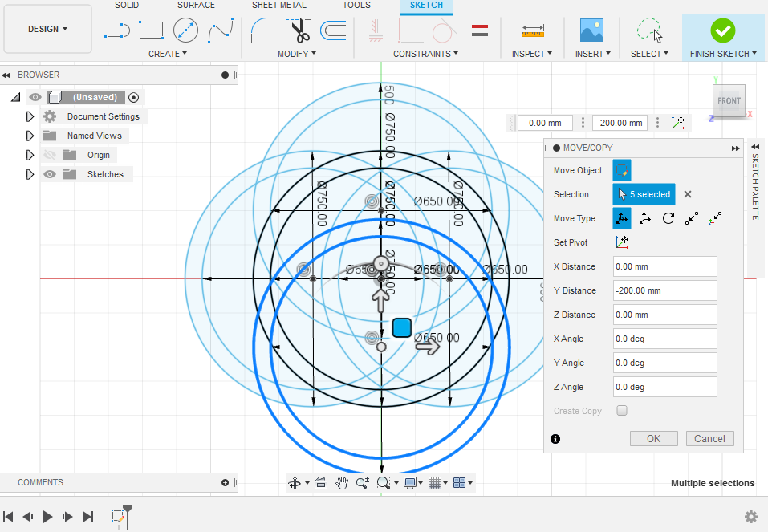
Task: Expand the Sketches tree node
Action: pyautogui.click(x=30, y=174)
